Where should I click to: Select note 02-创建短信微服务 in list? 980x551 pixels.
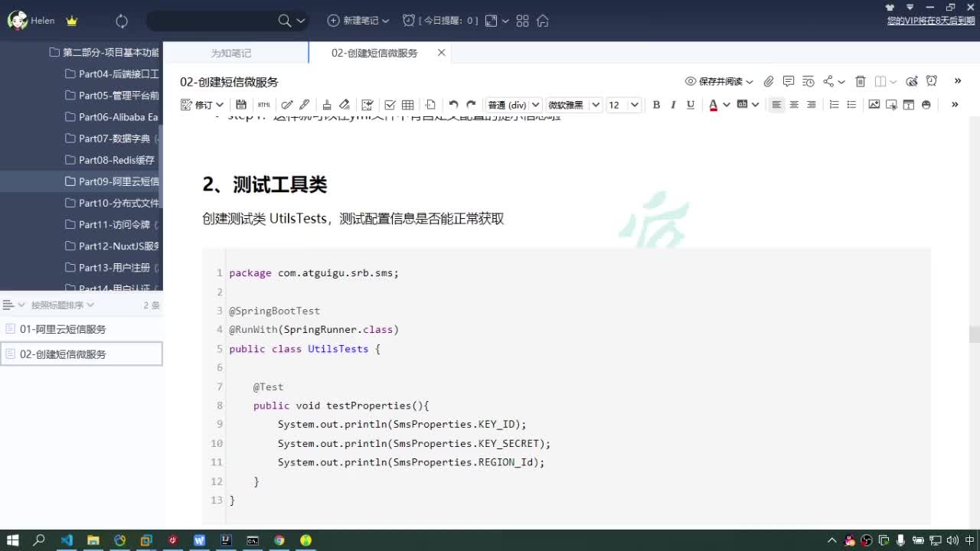[x=81, y=354]
